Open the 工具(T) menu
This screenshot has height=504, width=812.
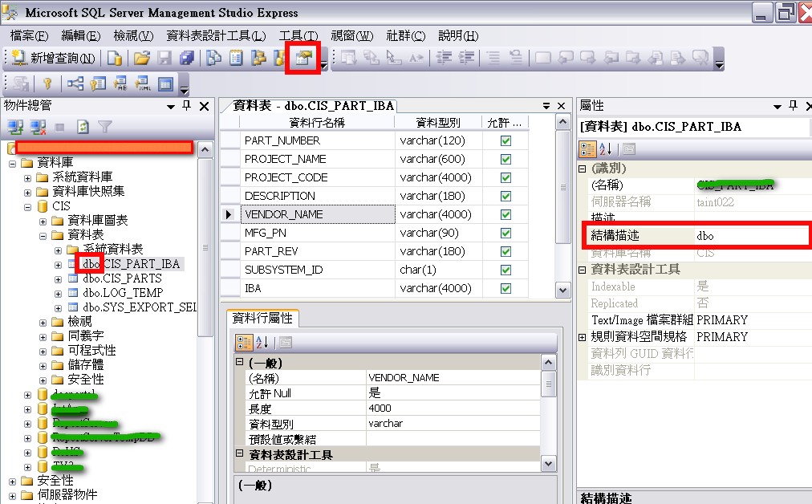[x=298, y=36]
